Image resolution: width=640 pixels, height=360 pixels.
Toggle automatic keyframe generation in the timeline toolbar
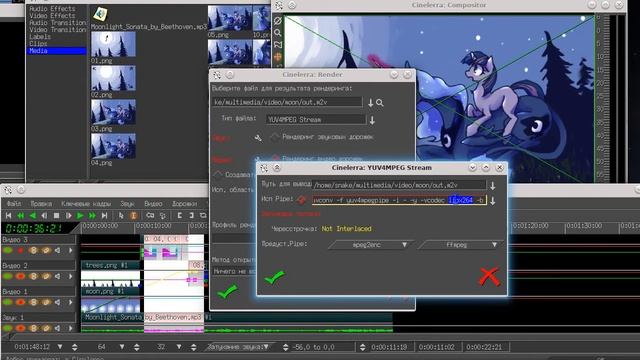(150, 216)
